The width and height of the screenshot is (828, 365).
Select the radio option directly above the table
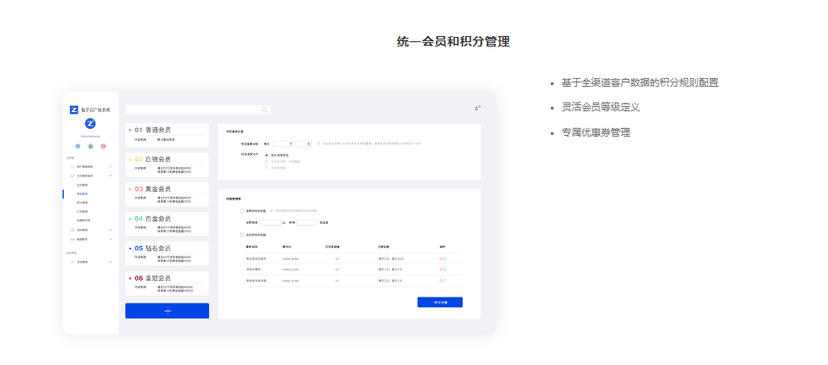pyautogui.click(x=242, y=235)
